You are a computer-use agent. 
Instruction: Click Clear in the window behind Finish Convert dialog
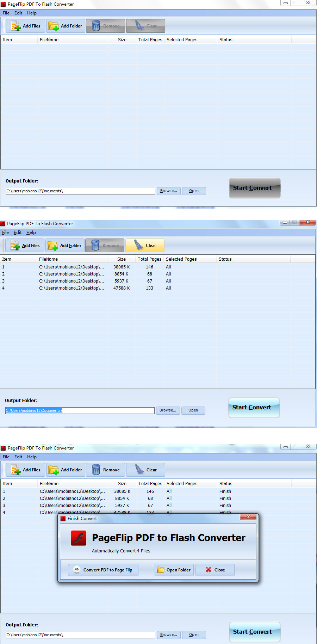pos(145,470)
